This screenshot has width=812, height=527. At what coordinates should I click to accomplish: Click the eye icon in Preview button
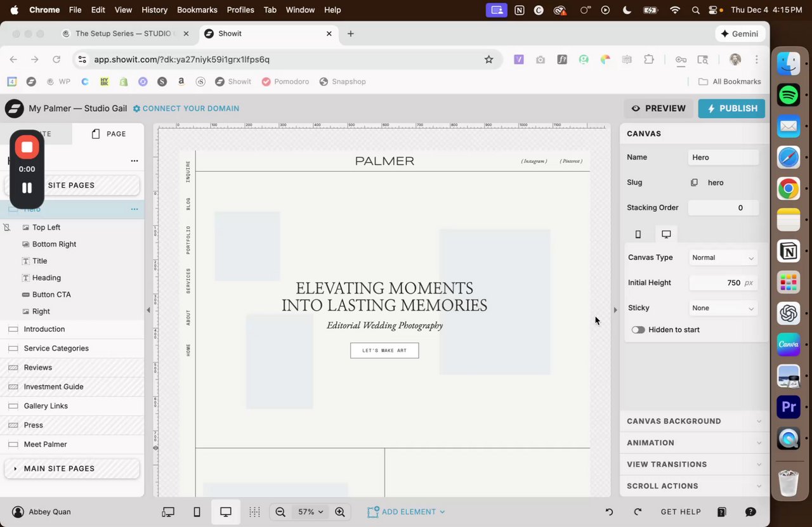(636, 108)
